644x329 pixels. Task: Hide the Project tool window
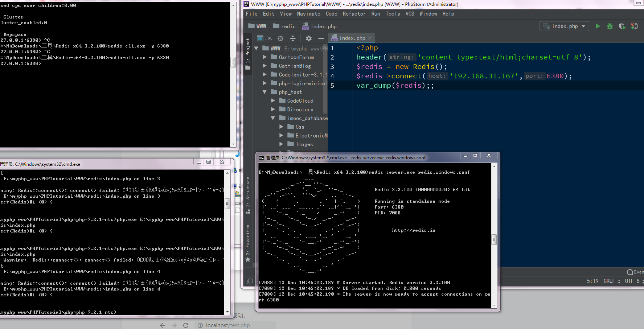321,38
